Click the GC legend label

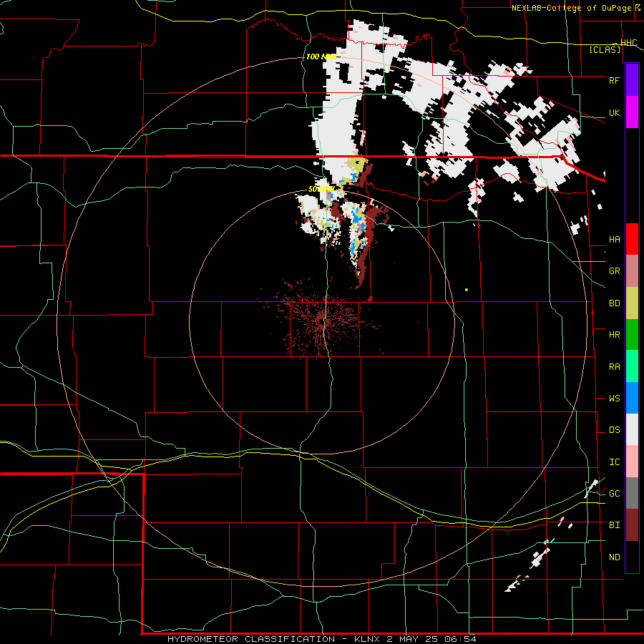(614, 493)
